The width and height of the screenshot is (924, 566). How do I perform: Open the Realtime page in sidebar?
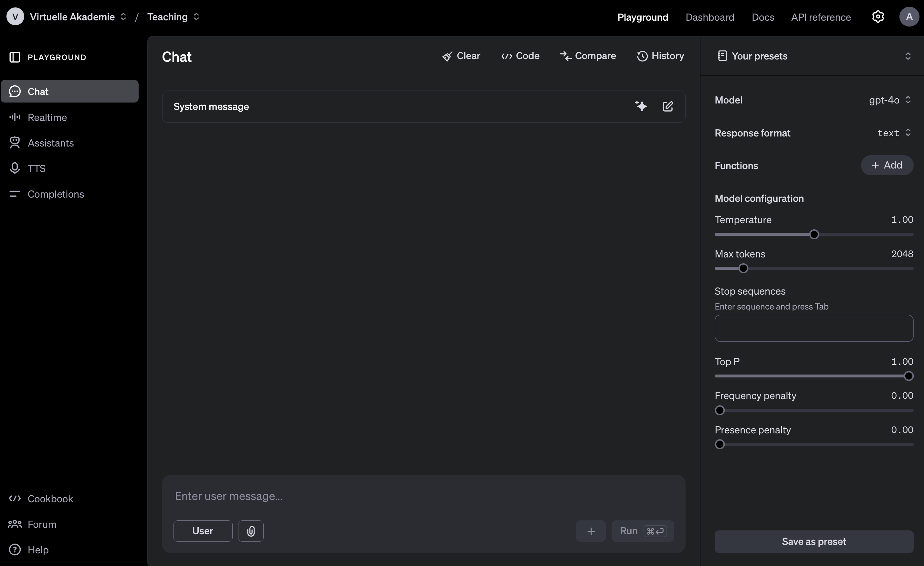point(47,117)
